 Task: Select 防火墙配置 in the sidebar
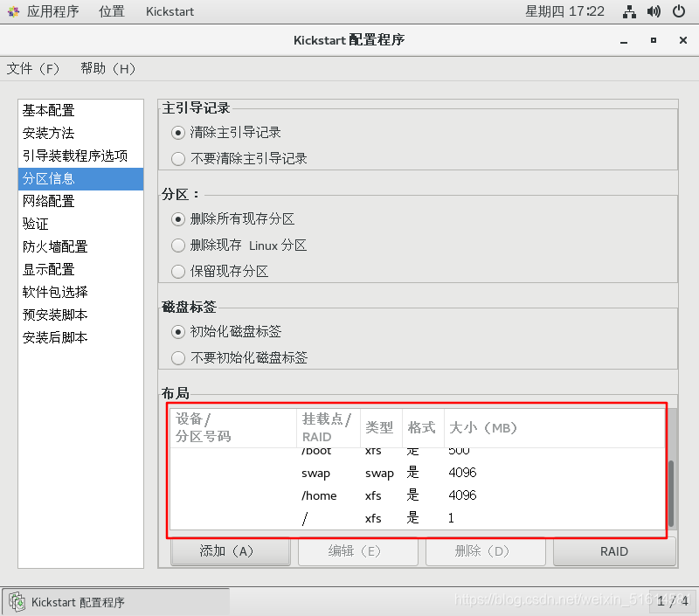[x=80, y=247]
